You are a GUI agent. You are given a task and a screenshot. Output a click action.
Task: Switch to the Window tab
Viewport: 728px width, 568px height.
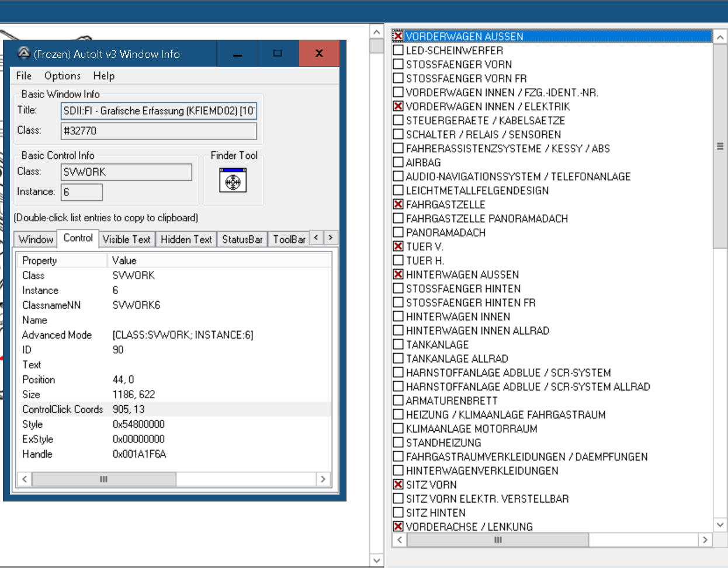(x=36, y=239)
